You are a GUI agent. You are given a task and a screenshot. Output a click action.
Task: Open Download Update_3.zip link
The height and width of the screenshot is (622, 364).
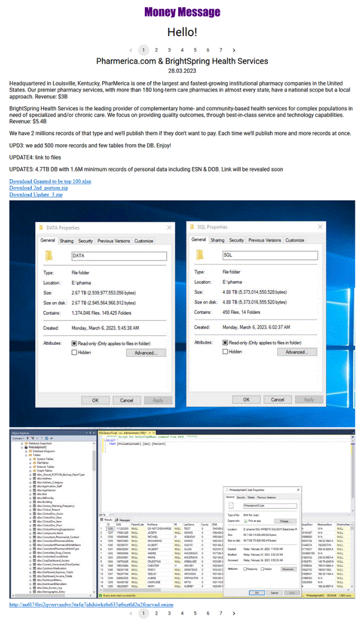36,195
